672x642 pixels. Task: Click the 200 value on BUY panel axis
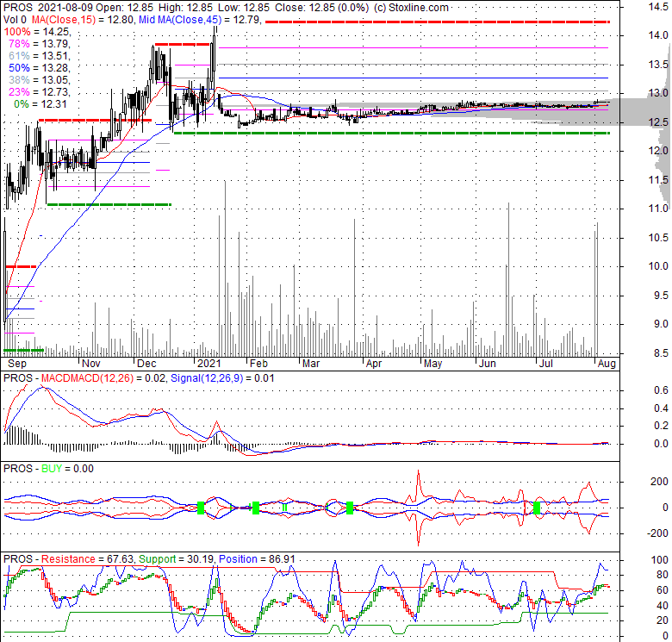(x=659, y=482)
